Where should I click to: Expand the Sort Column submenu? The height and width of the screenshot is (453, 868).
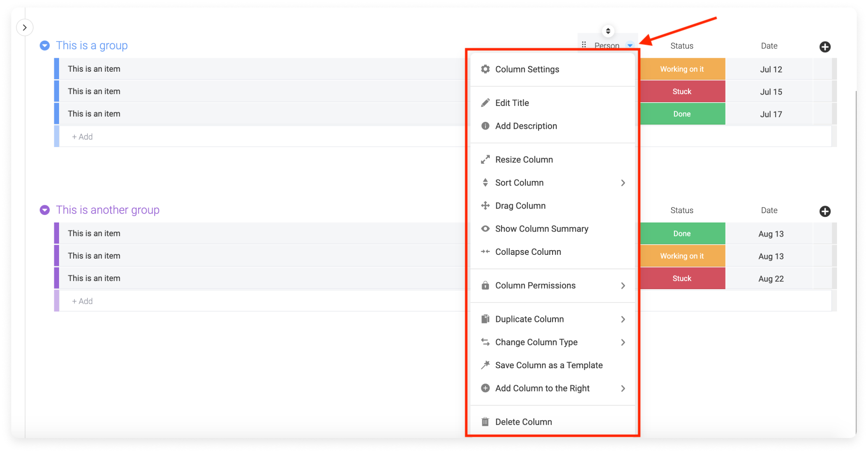(553, 183)
